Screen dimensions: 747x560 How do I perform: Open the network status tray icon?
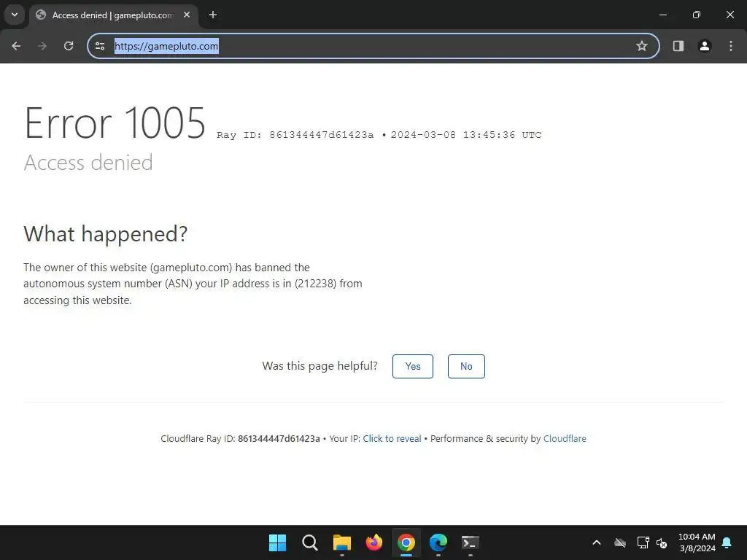pyautogui.click(x=643, y=542)
